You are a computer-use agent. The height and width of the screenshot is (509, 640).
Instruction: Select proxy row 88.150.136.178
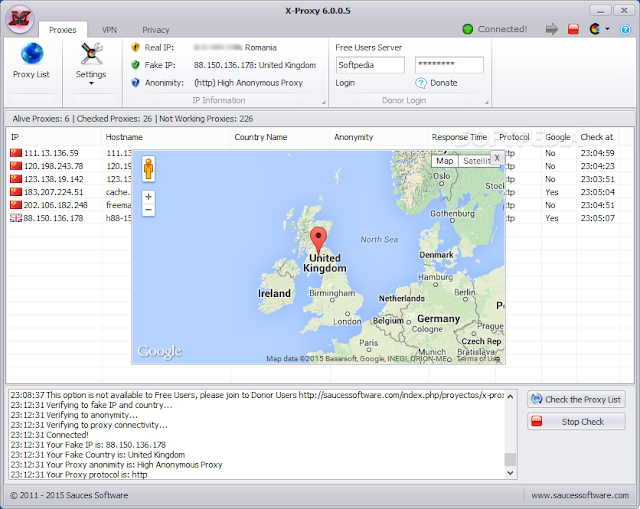click(x=53, y=218)
